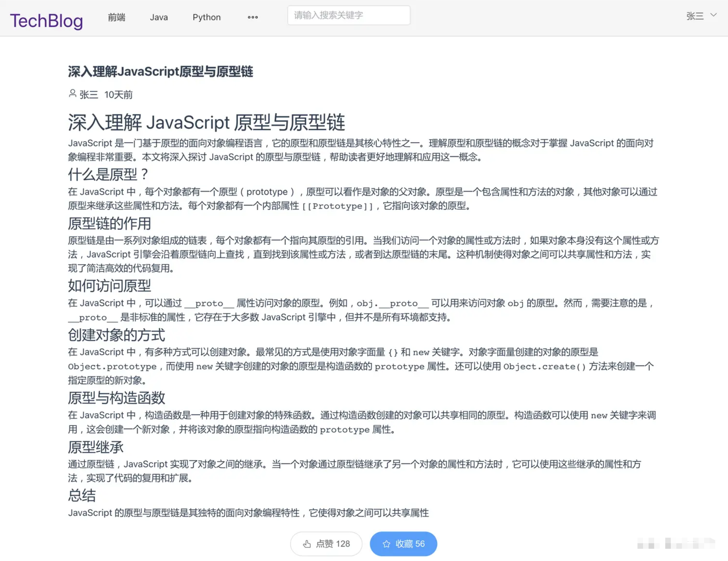Click the 收藏 56 button
Image resolution: width=728 pixels, height=561 pixels.
click(403, 544)
